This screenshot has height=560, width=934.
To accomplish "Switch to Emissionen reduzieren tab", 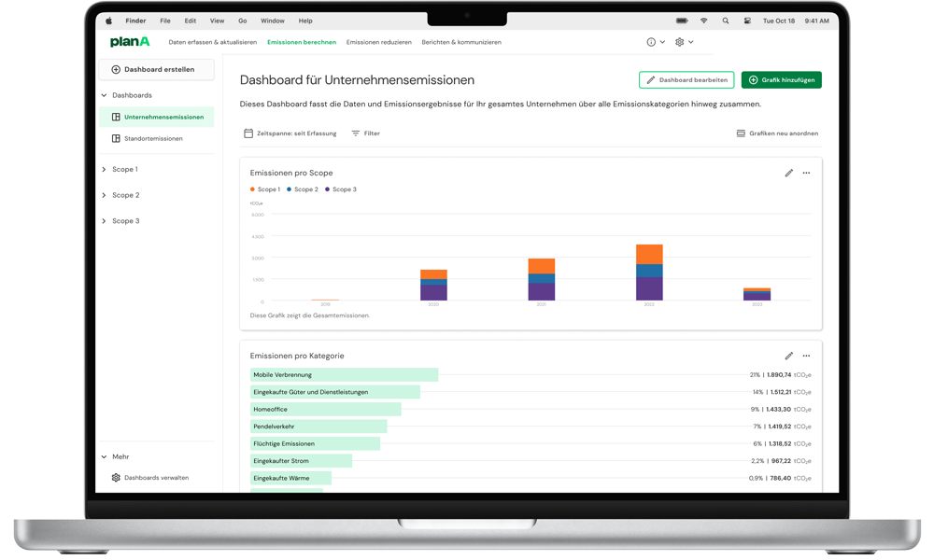I will (378, 42).
